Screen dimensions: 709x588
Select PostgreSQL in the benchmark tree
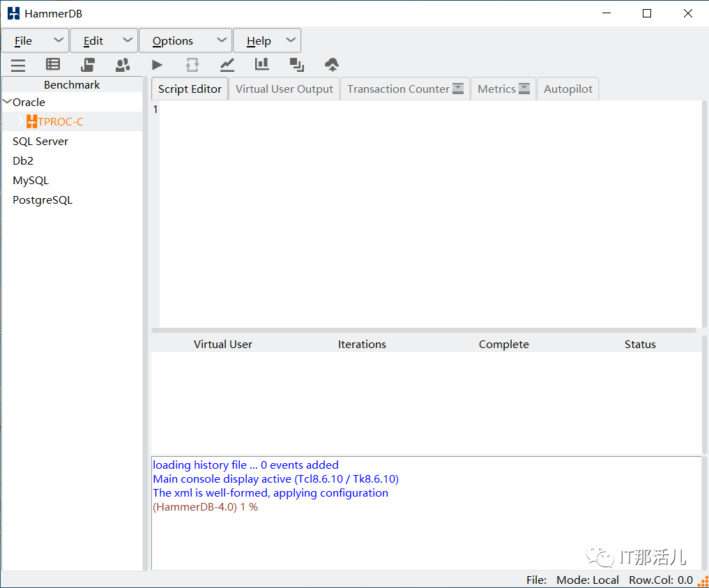(43, 200)
